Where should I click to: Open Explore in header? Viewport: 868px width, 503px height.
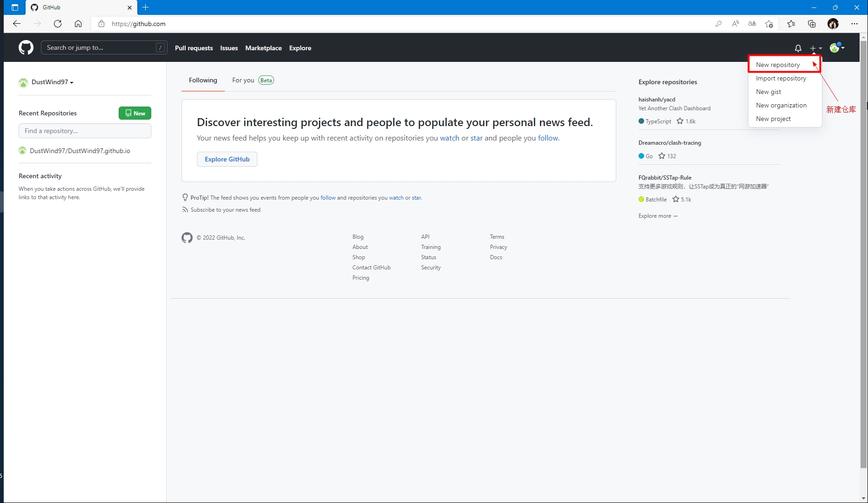tap(300, 48)
